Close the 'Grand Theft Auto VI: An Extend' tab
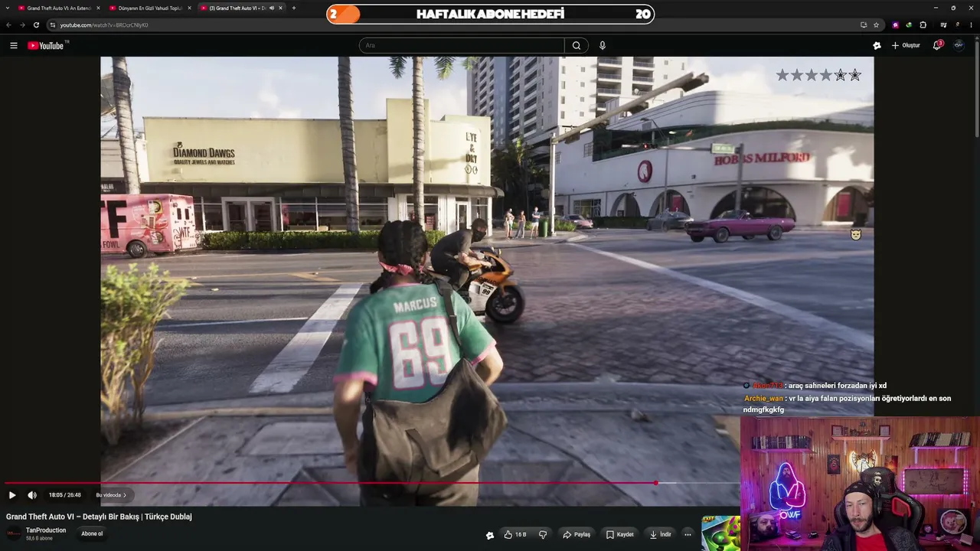This screenshot has height=551, width=980. click(x=98, y=8)
